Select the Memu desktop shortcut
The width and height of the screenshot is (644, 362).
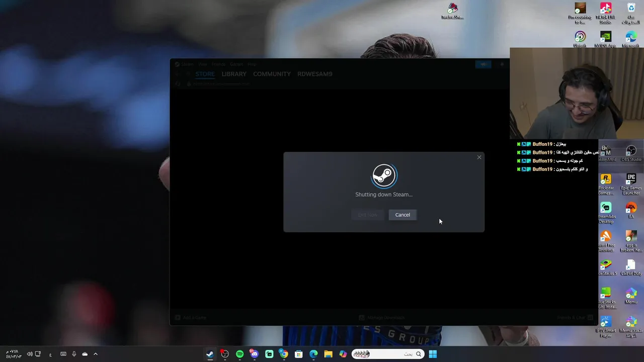coord(631,296)
